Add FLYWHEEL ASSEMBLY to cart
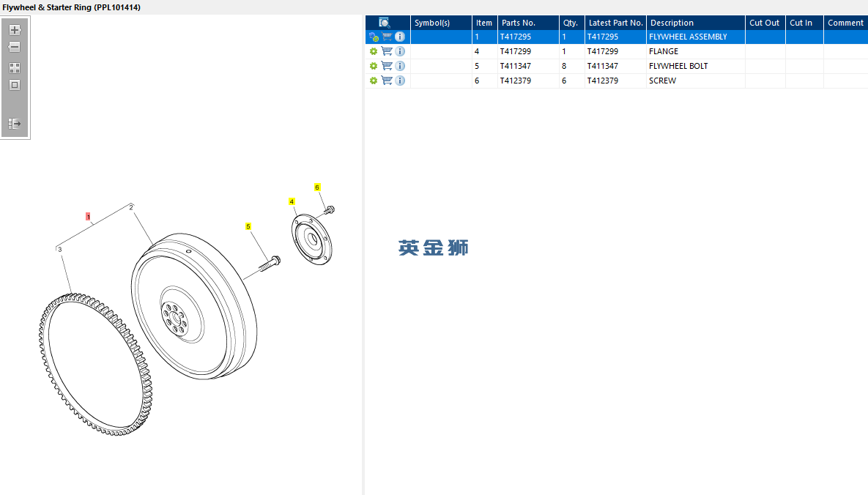This screenshot has height=495, width=868. coord(387,37)
